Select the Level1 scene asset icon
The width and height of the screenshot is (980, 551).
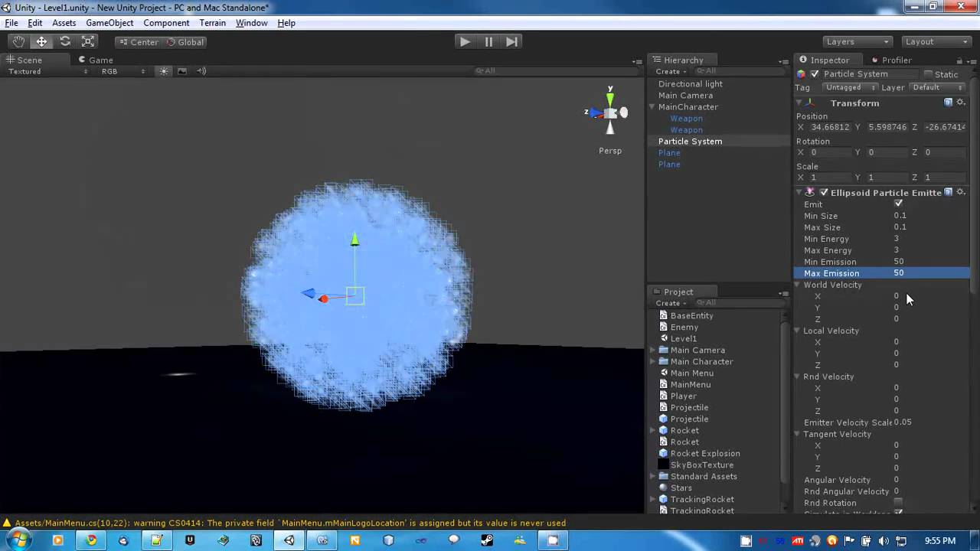663,338
